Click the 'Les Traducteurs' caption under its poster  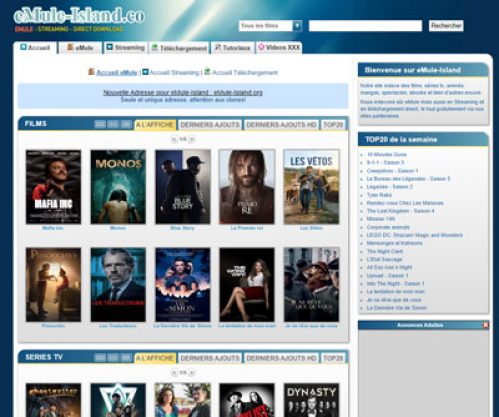tap(118, 326)
